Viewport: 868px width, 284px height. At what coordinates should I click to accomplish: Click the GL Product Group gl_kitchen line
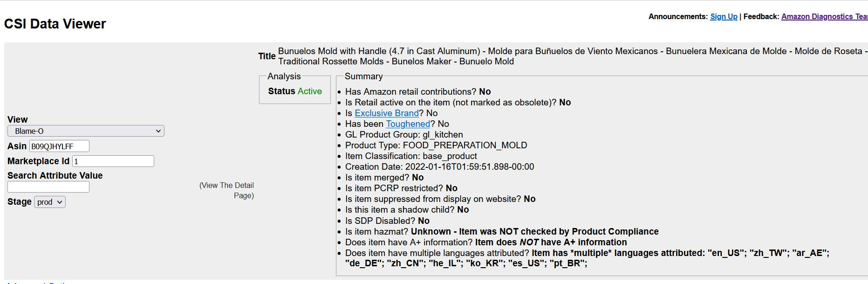pyautogui.click(x=404, y=134)
